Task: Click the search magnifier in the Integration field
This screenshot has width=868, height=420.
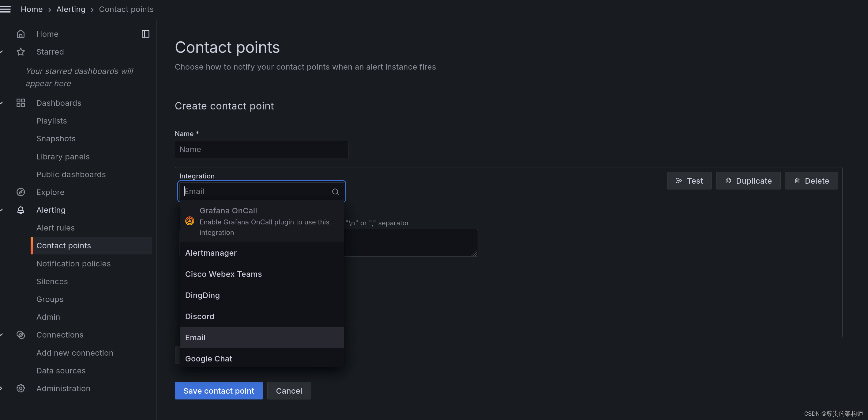Action: tap(335, 192)
